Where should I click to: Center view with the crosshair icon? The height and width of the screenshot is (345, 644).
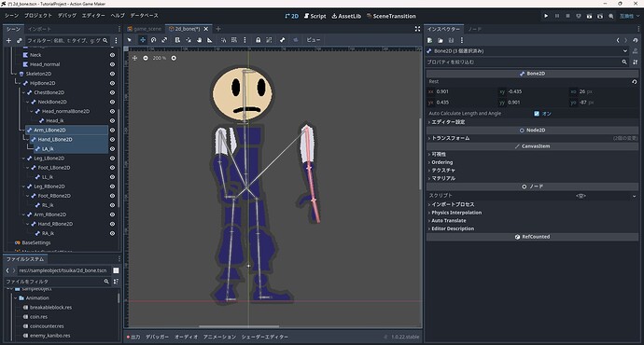pyautogui.click(x=134, y=58)
